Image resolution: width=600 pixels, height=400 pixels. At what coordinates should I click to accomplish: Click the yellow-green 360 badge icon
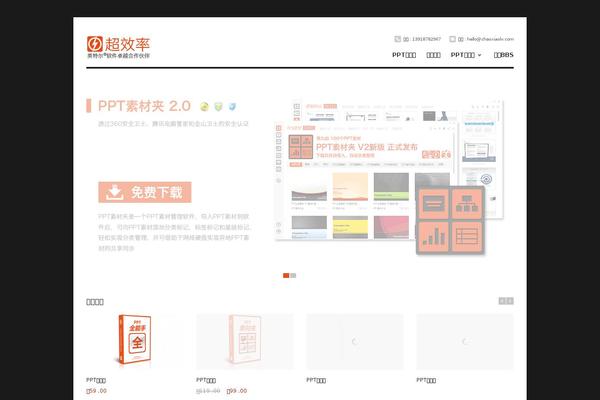pos(204,106)
